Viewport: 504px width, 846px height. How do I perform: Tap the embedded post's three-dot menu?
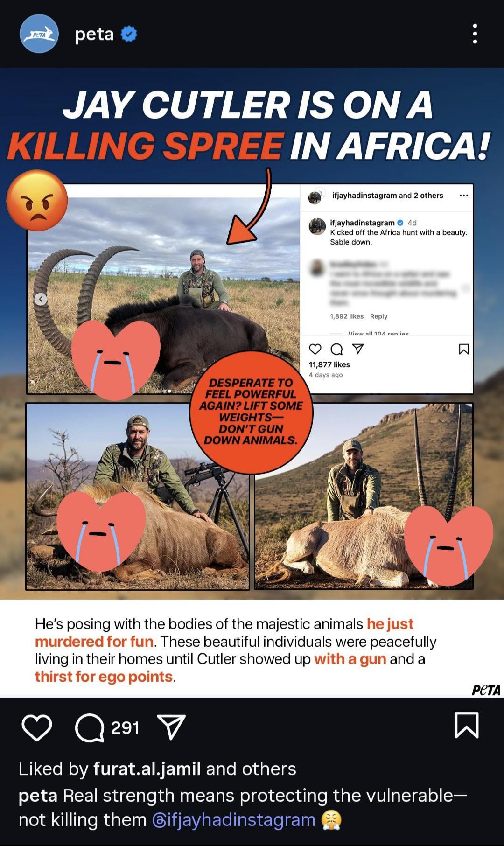463,196
